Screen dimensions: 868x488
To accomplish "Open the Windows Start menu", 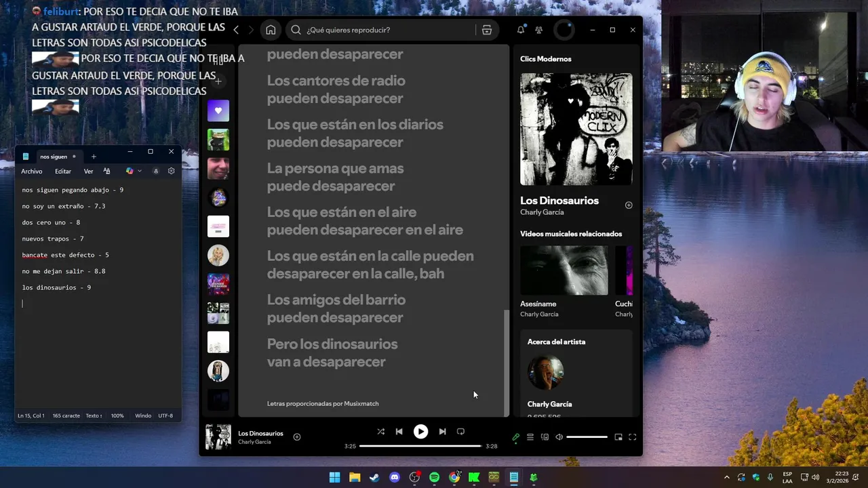I will [x=335, y=477].
